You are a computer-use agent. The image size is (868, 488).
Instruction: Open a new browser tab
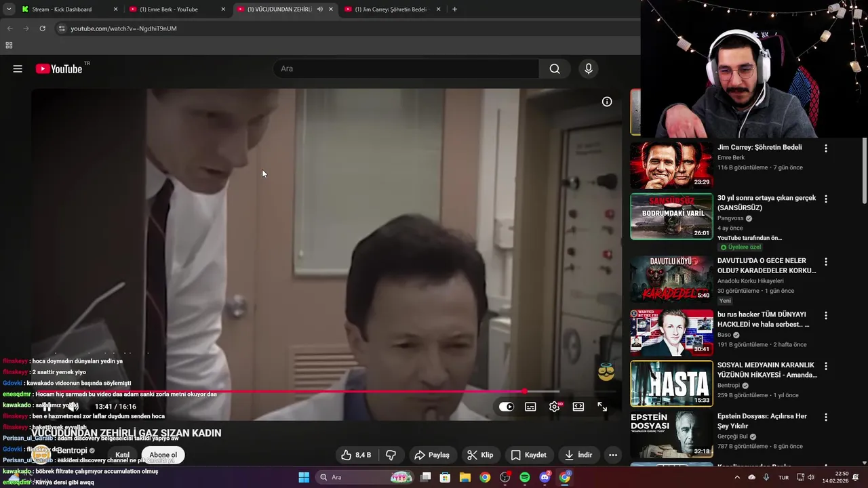coord(454,9)
